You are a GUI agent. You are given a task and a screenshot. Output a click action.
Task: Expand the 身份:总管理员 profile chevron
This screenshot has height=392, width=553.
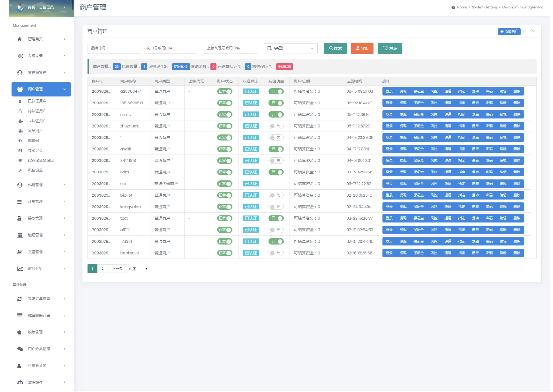coord(64,7)
